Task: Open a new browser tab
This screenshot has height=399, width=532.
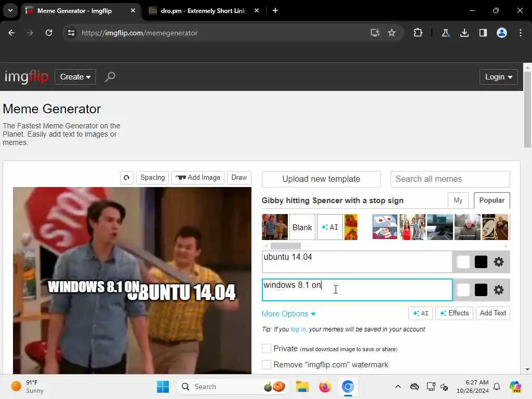Action: (275, 10)
